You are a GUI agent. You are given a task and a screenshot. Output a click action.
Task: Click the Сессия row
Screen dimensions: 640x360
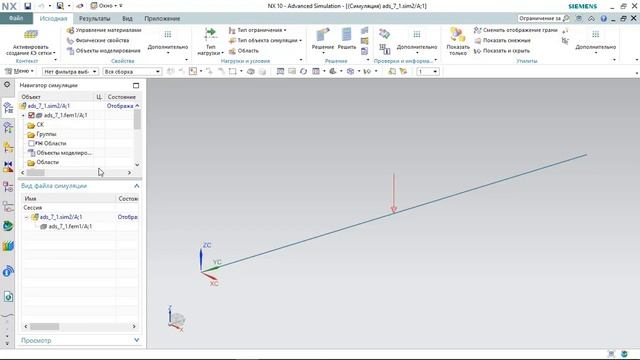click(x=33, y=207)
